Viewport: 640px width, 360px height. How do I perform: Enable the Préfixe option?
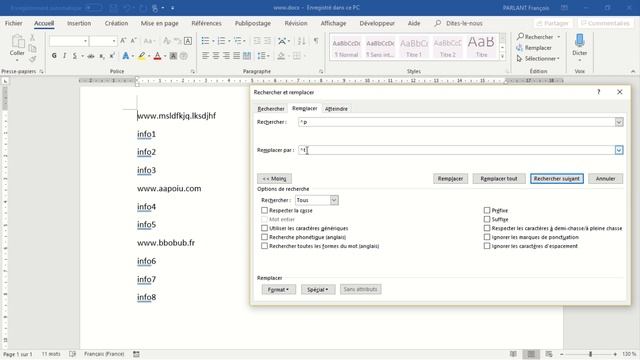pyautogui.click(x=487, y=211)
